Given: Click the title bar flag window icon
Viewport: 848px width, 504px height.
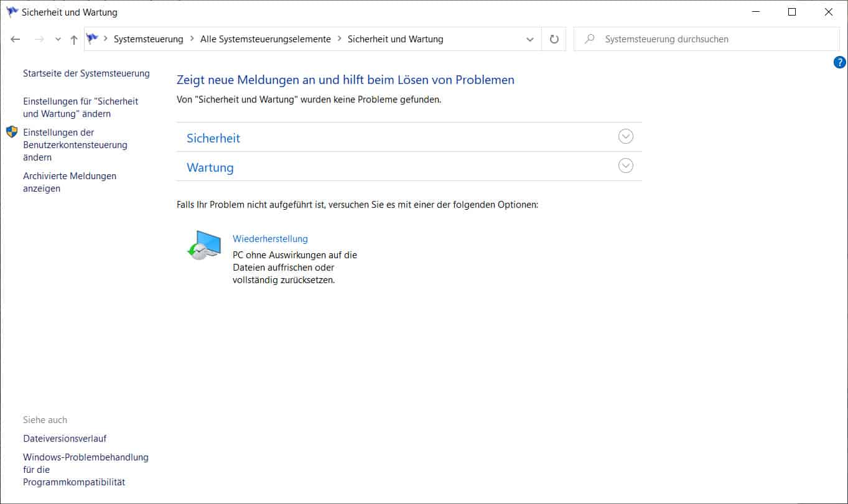Looking at the screenshot, I should pyautogui.click(x=12, y=12).
